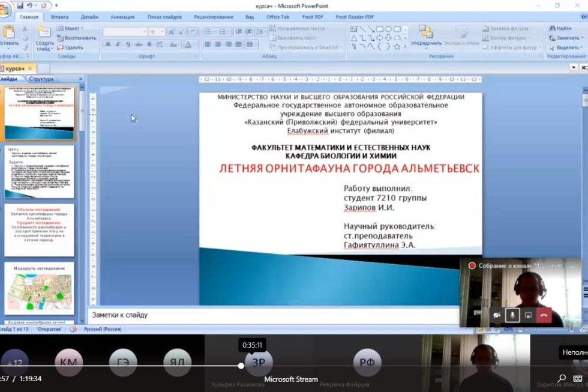Click the share screen icon in call

[x=528, y=315]
